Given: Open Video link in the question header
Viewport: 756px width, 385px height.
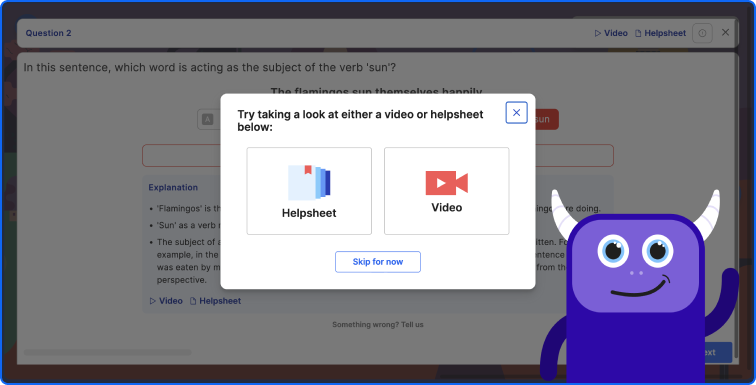Looking at the screenshot, I should click(x=611, y=33).
